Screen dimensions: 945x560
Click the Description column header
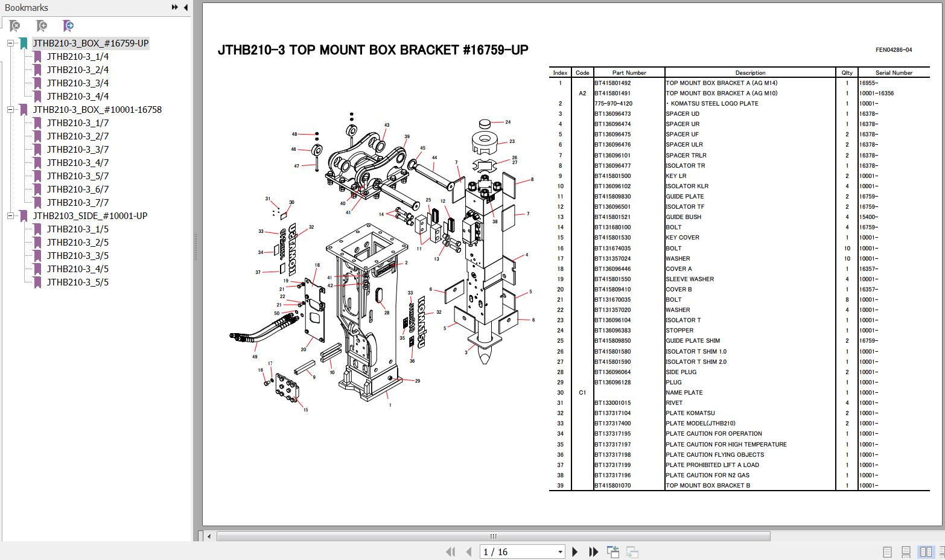(750, 73)
